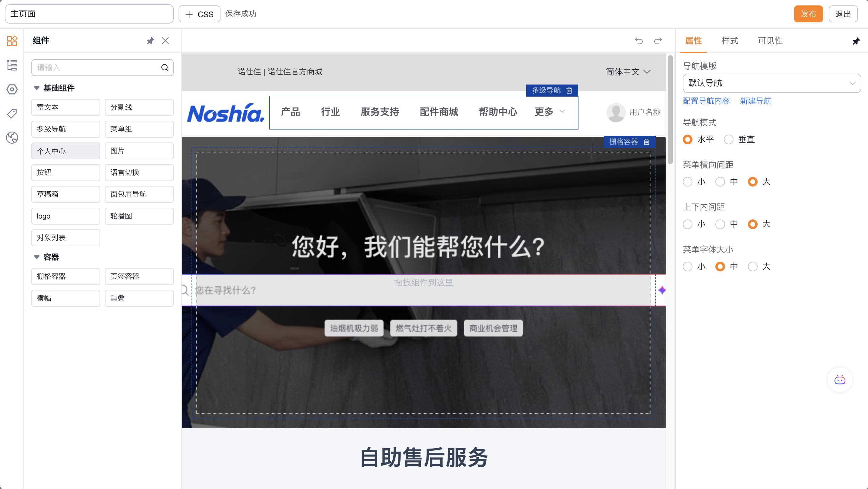Pin the 组件 panel
This screenshot has height=489, width=868.
point(150,41)
